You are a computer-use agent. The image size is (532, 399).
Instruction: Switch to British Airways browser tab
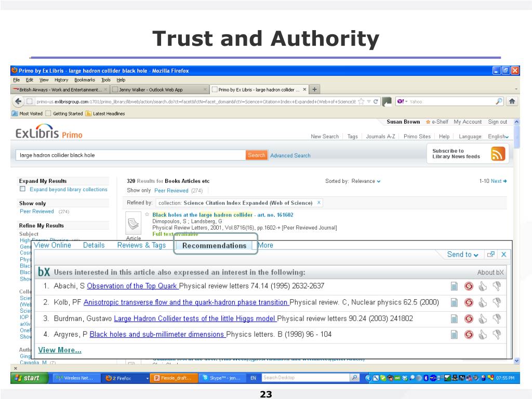pyautogui.click(x=60, y=89)
